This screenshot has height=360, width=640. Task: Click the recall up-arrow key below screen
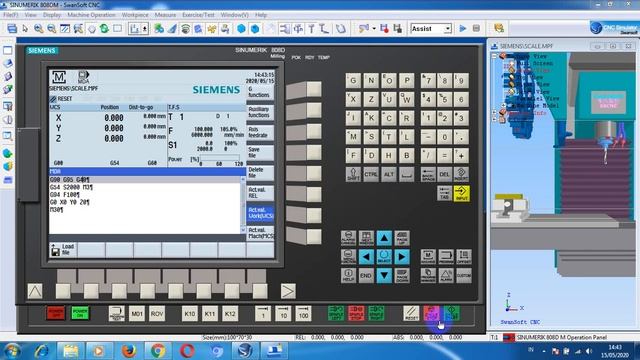[35, 291]
